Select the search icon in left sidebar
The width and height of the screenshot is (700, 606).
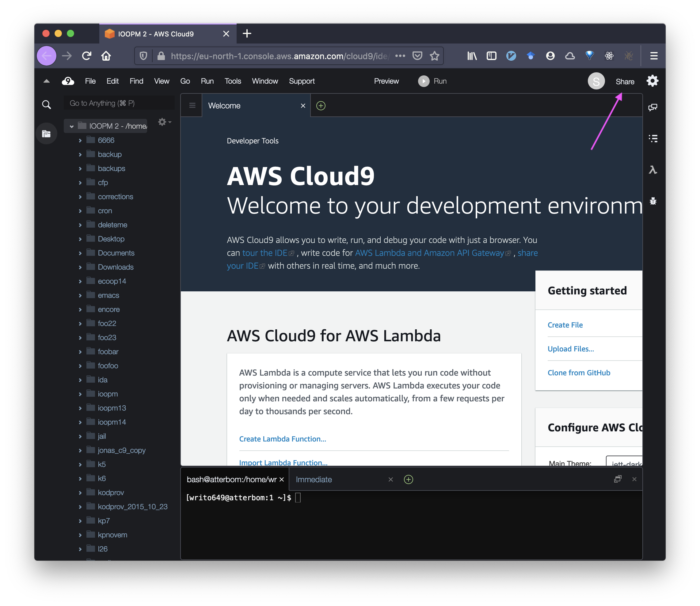point(46,103)
